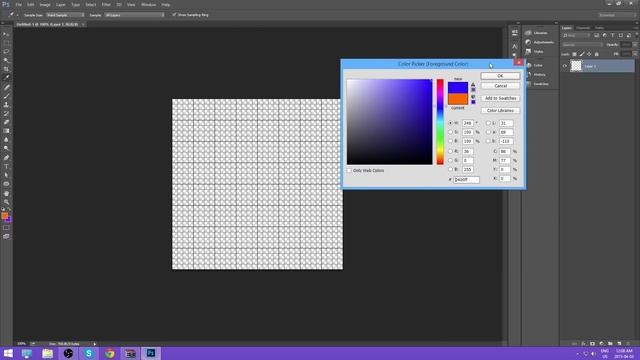The image size is (640, 360).
Task: Open the File menu
Action: tap(18, 4)
